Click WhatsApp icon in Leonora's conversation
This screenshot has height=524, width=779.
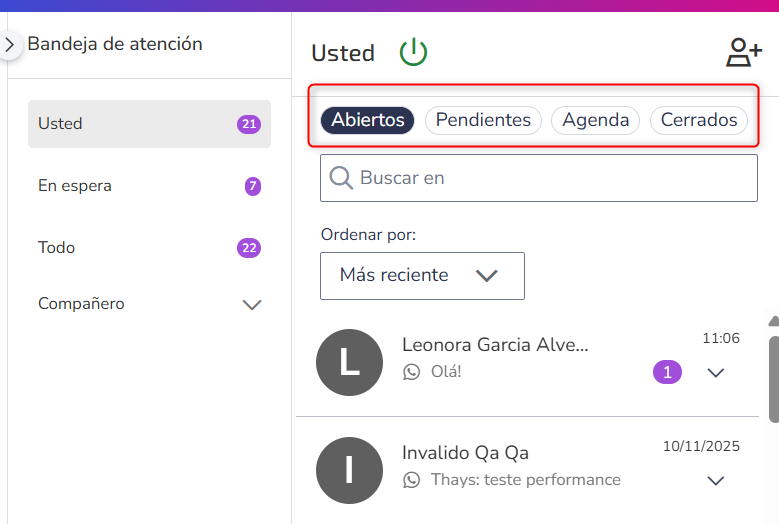click(x=411, y=372)
